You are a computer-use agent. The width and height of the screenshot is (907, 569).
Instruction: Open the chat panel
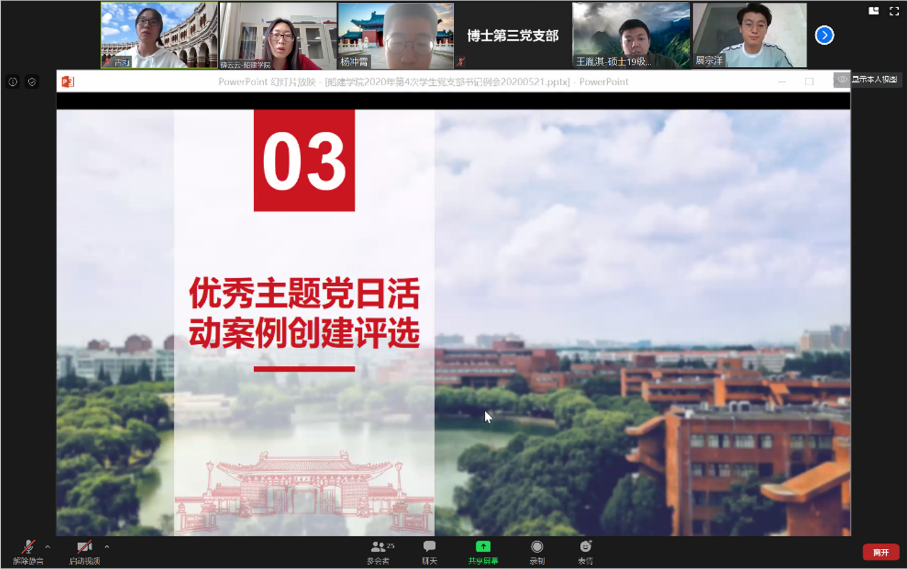click(429, 550)
